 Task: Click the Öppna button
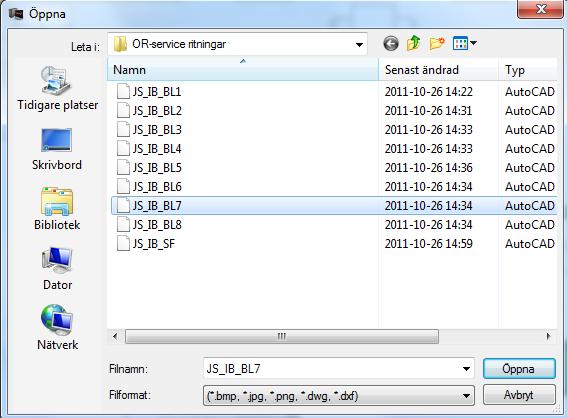(519, 369)
